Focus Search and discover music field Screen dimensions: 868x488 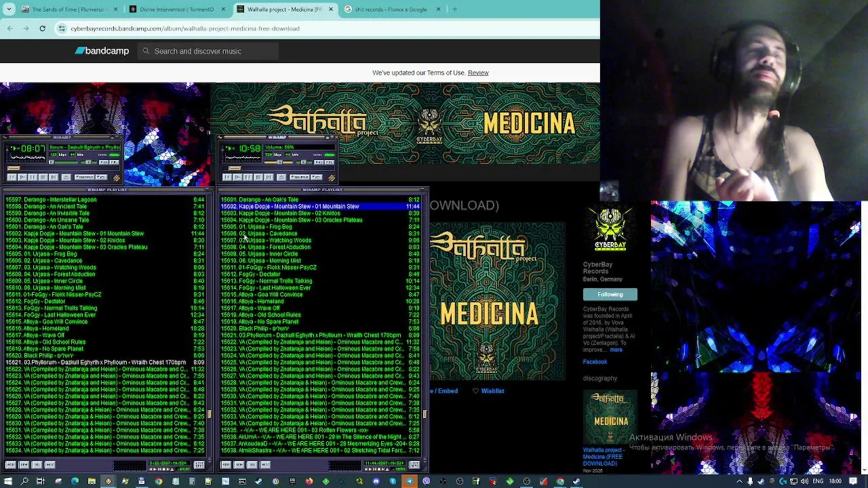[x=207, y=51]
